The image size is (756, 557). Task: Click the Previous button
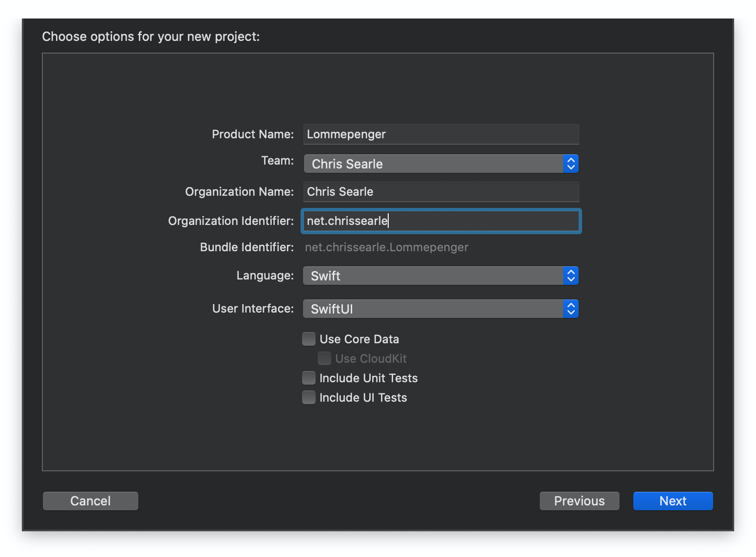click(579, 501)
